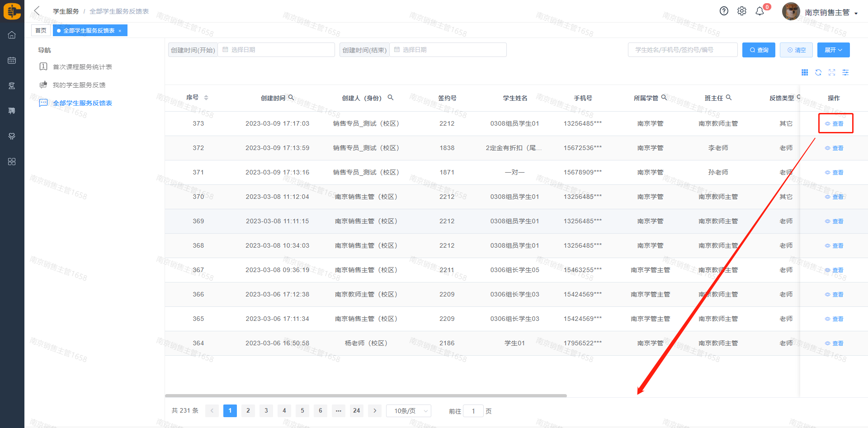Click the back arrow in header

point(37,11)
